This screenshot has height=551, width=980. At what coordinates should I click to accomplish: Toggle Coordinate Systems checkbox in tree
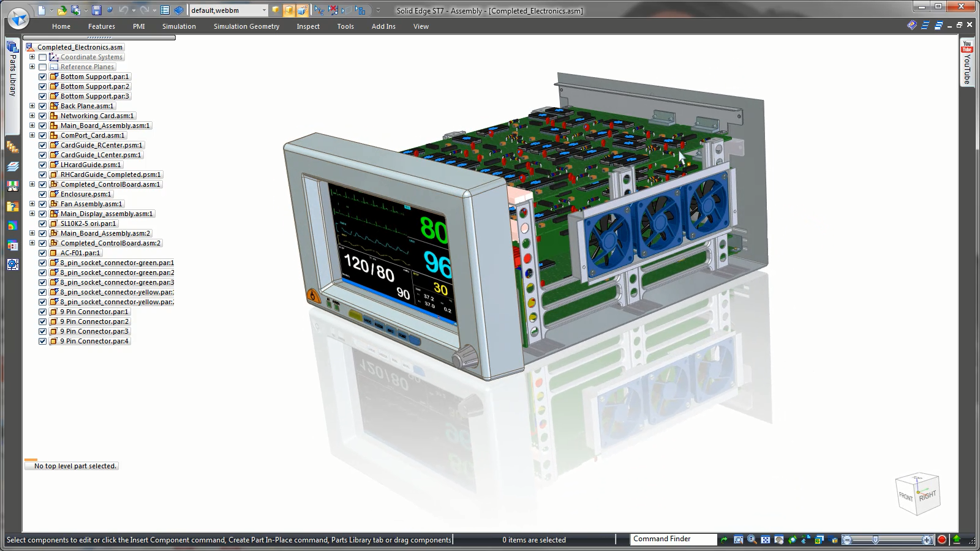(x=42, y=56)
